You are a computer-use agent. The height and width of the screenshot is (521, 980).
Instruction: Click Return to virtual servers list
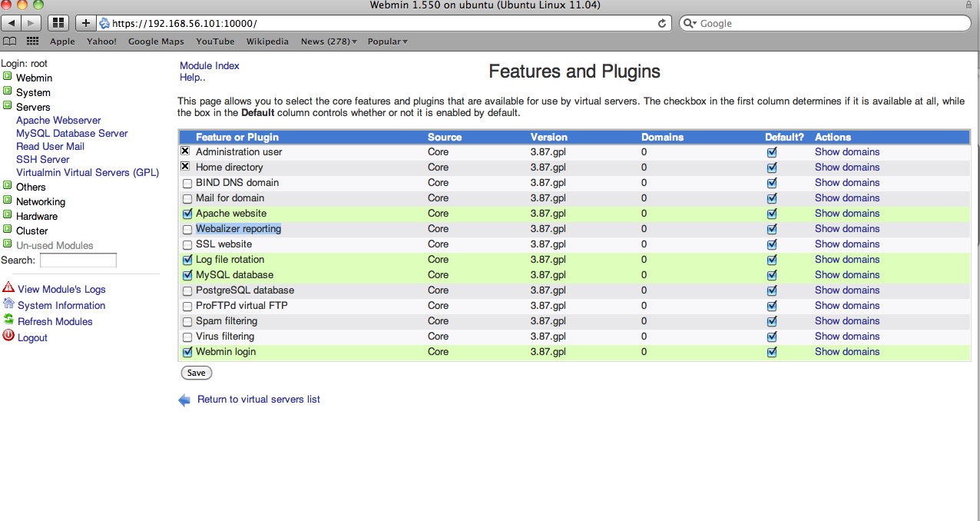pyautogui.click(x=259, y=400)
